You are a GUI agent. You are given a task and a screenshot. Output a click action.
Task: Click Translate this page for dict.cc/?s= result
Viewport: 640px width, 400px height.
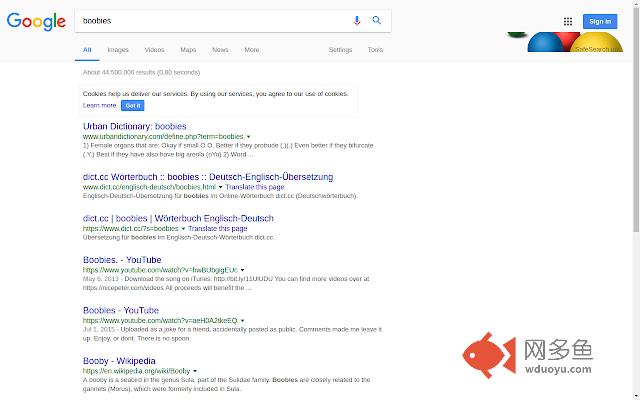click(x=218, y=229)
